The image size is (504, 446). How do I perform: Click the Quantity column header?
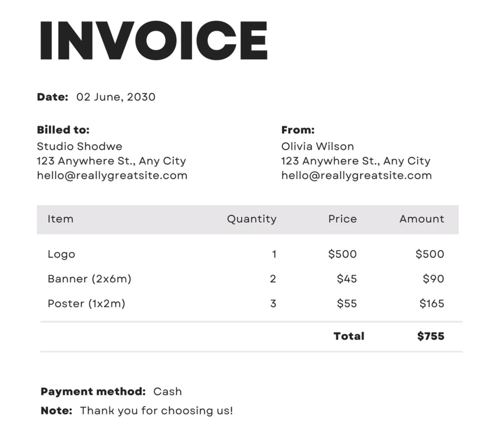[x=251, y=219]
